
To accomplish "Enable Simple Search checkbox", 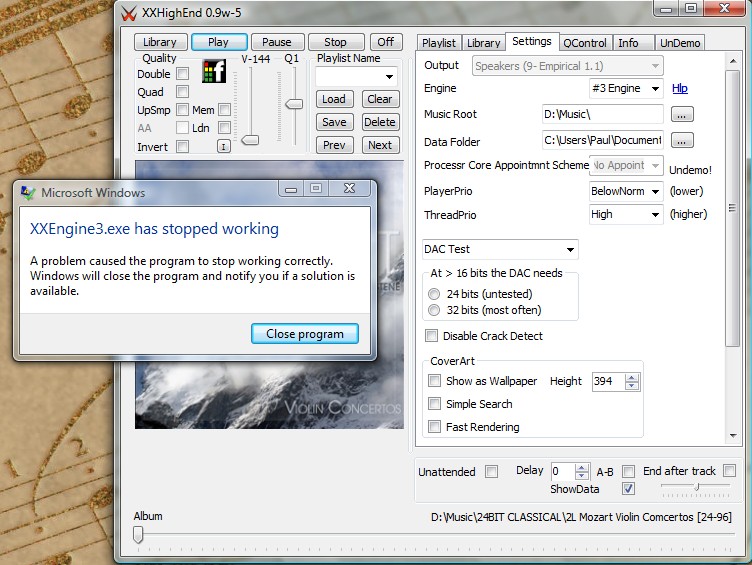I will point(435,403).
